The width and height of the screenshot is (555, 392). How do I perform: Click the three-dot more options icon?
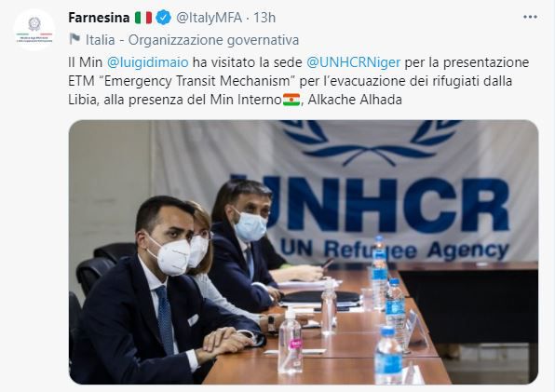530,17
